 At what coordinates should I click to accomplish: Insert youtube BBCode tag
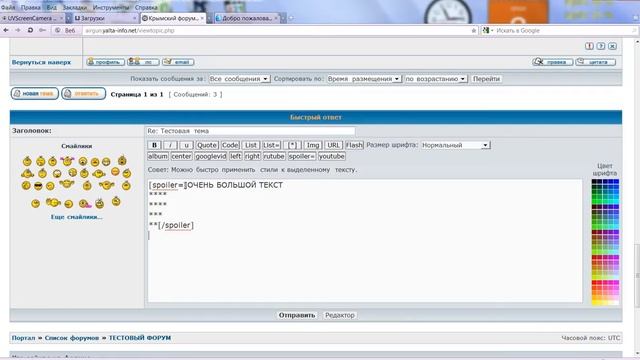click(x=331, y=156)
